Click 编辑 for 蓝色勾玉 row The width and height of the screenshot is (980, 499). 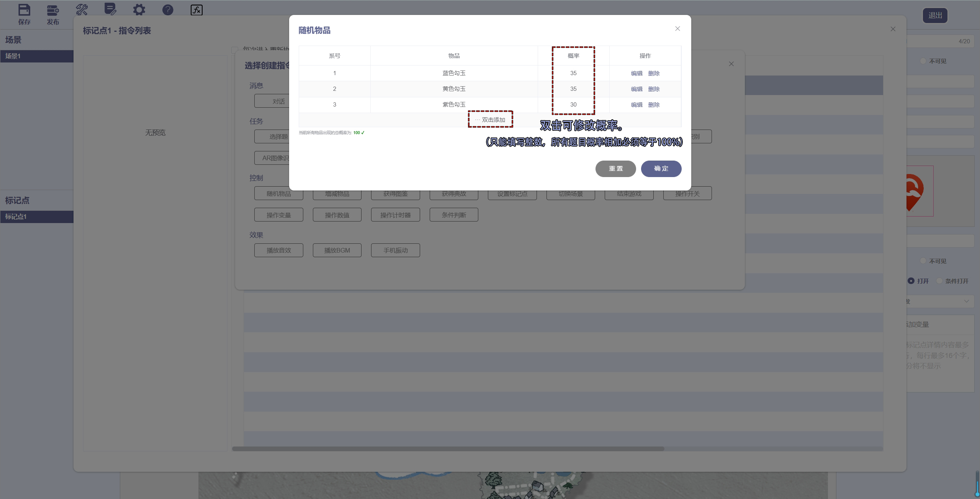coord(636,73)
